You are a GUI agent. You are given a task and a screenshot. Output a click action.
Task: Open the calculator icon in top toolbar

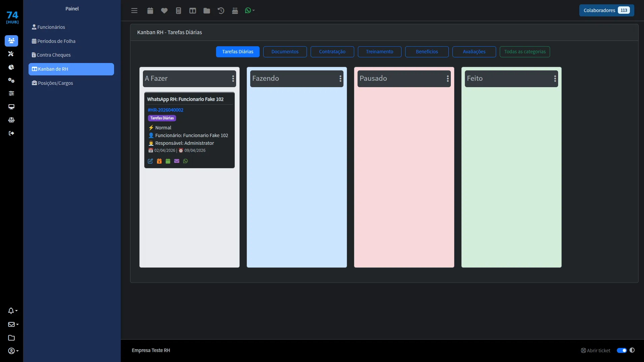pyautogui.click(x=178, y=11)
